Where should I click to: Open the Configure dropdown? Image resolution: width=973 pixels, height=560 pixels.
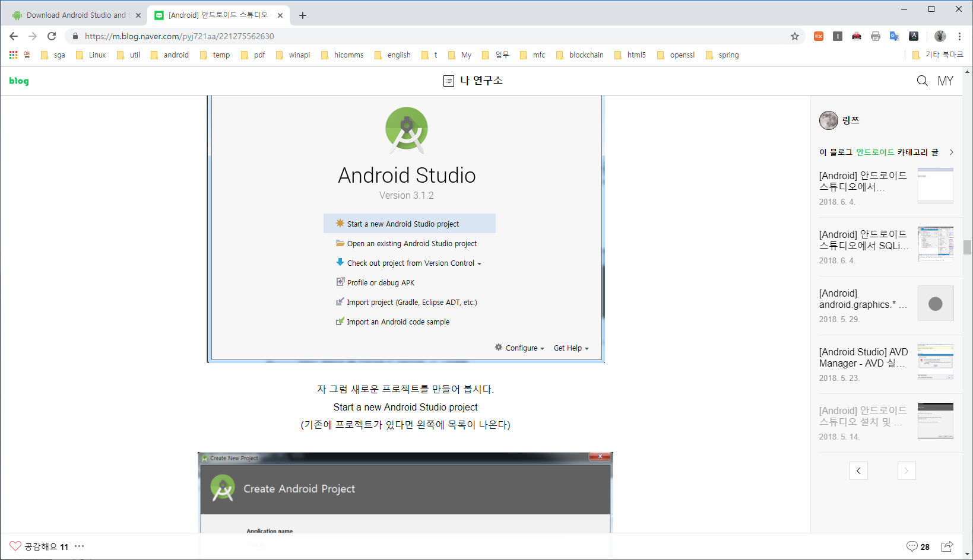coord(520,348)
